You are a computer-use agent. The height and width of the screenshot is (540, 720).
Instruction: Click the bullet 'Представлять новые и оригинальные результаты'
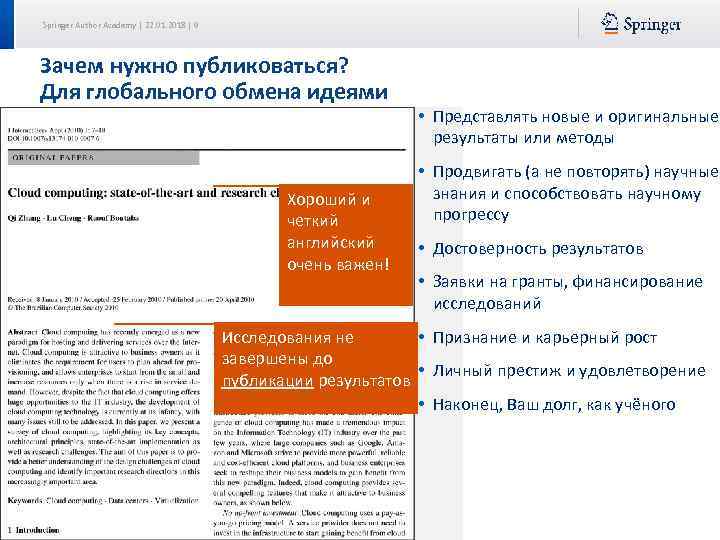point(575,127)
